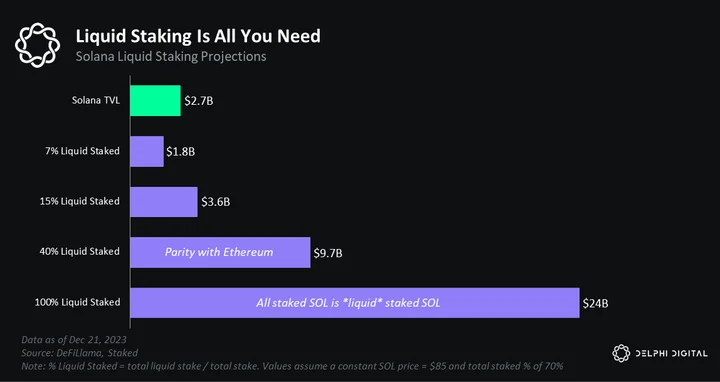This screenshot has height=382, width=720.
Task: Select the 15% Liquid Staked bar
Action: 164,202
